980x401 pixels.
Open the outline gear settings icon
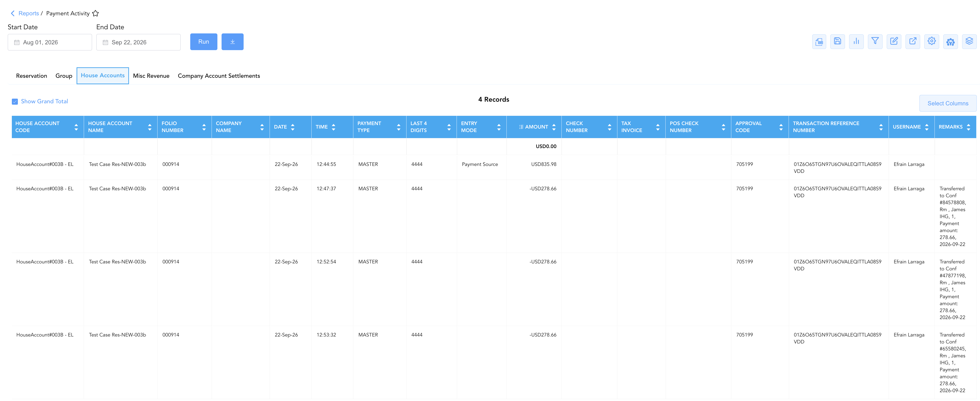pos(932,42)
